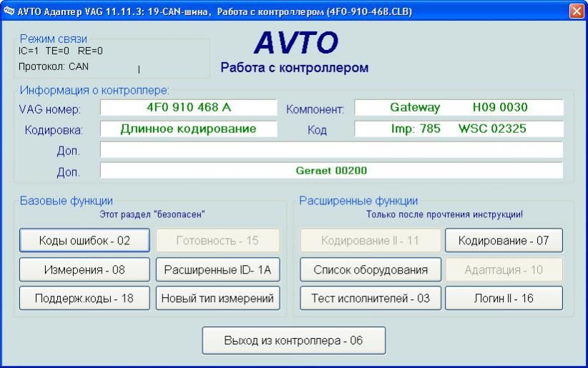
Task: Click the disabled Готовность - 15 button
Action: coord(218,240)
